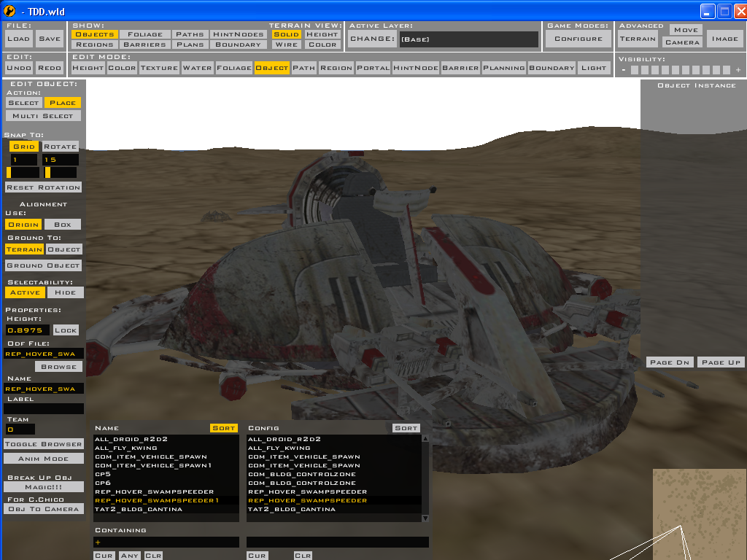Browse for an ODF file
747x560 pixels.
click(x=58, y=366)
